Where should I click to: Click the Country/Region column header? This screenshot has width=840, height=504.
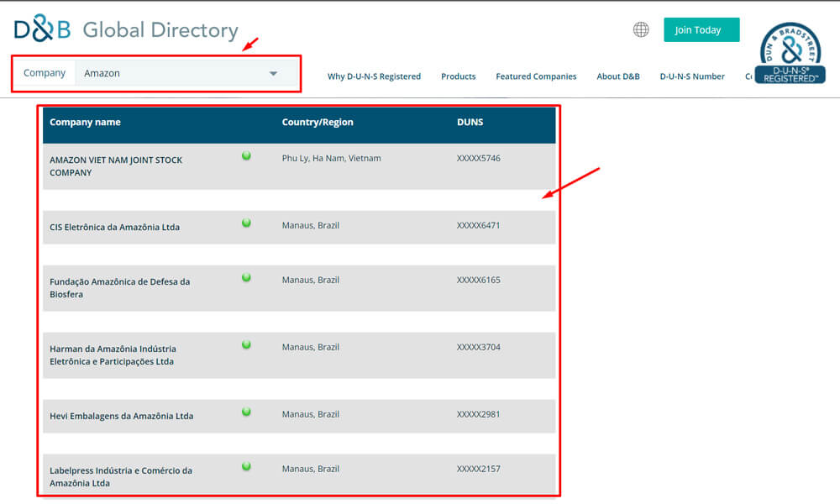[x=318, y=122]
